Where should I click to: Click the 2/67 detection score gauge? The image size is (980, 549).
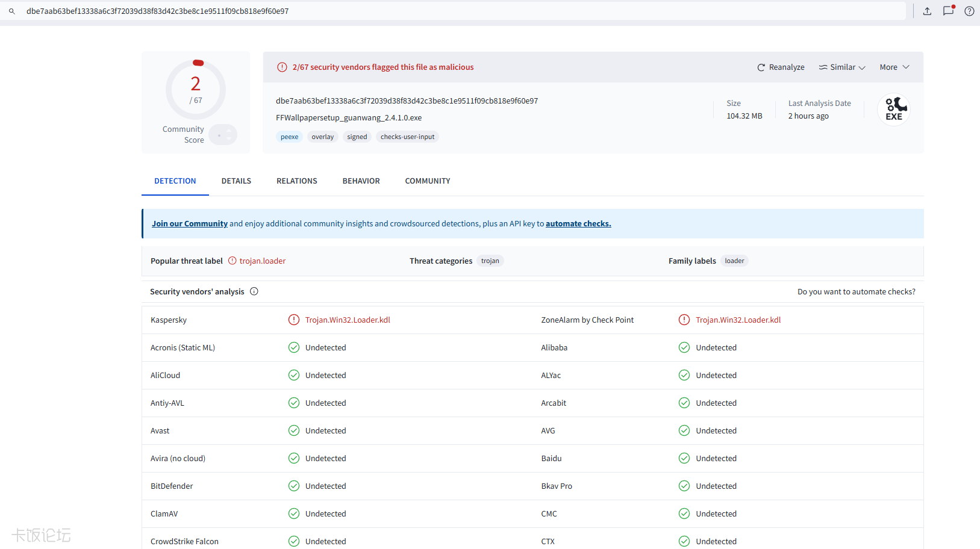(196, 90)
